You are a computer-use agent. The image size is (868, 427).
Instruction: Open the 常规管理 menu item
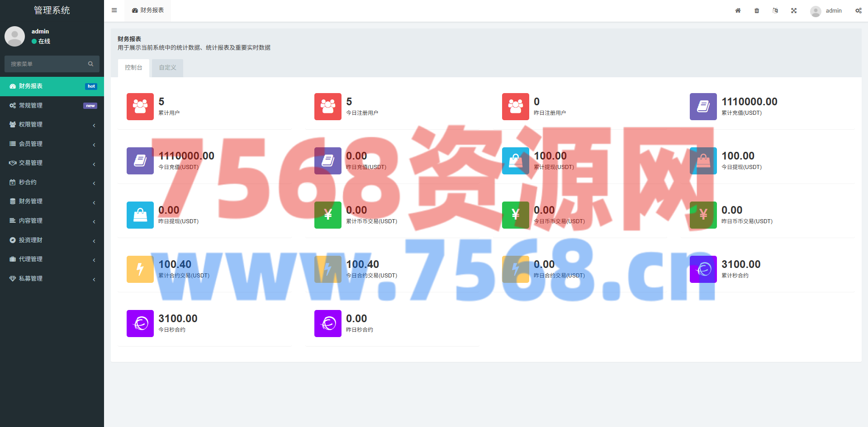[52, 106]
